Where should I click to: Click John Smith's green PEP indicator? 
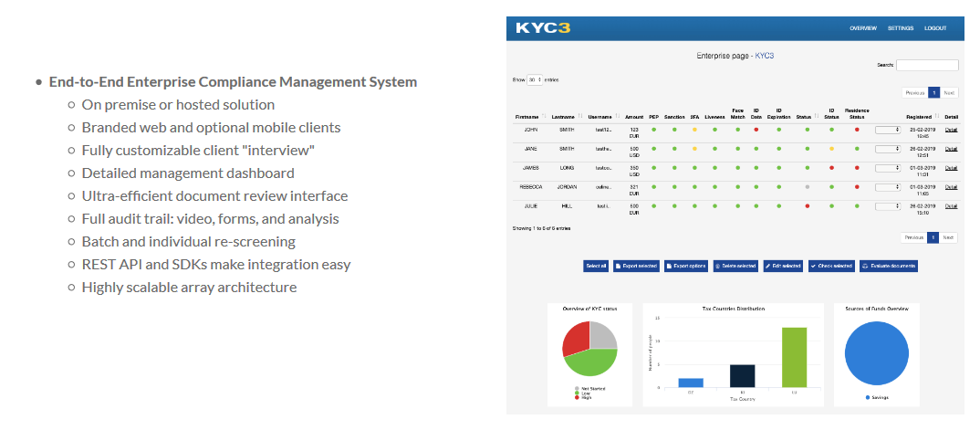pos(653,130)
